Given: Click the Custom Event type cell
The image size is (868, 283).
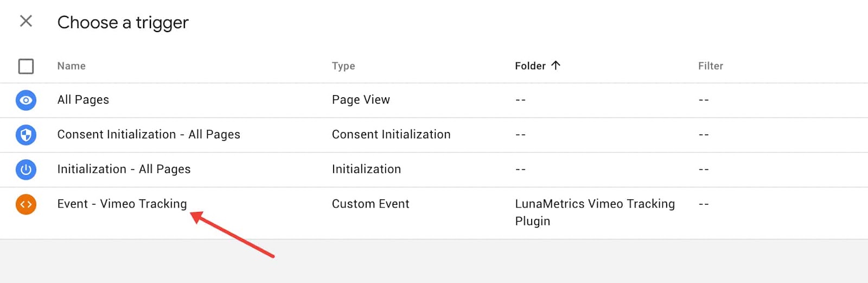Looking at the screenshot, I should click(x=371, y=204).
